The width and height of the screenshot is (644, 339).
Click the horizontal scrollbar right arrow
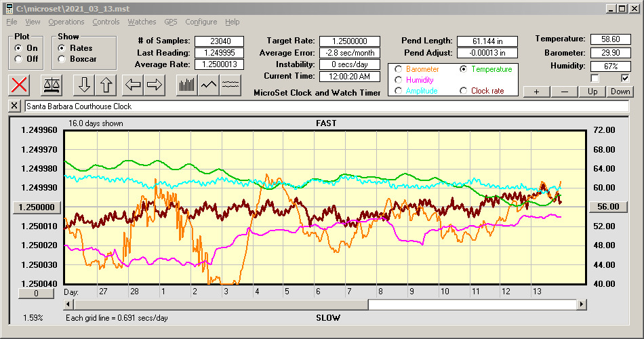(x=581, y=305)
